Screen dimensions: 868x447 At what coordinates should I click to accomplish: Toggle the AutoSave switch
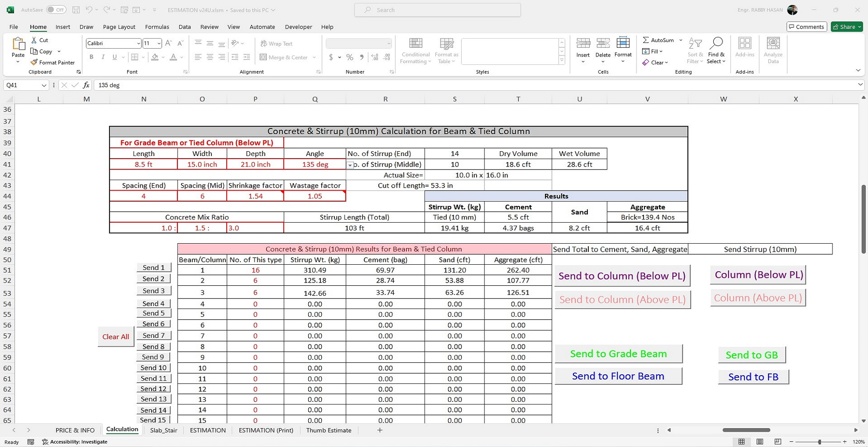(56, 10)
